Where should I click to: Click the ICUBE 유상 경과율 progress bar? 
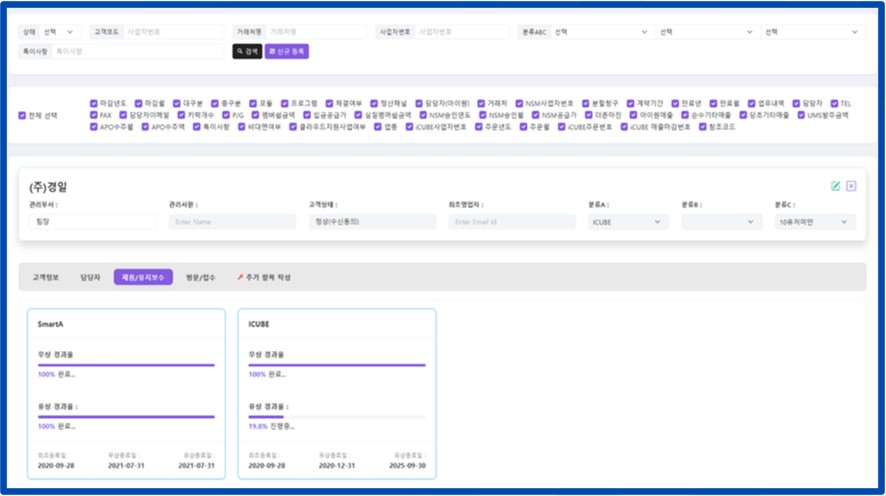336,417
